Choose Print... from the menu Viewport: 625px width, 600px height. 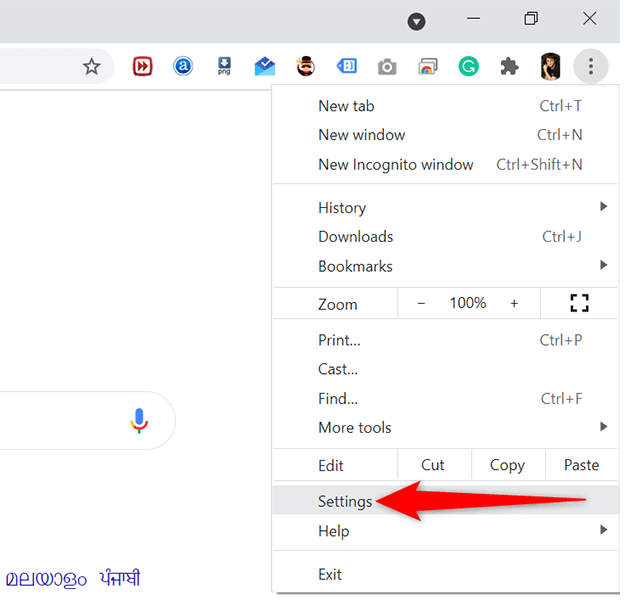coord(445,340)
